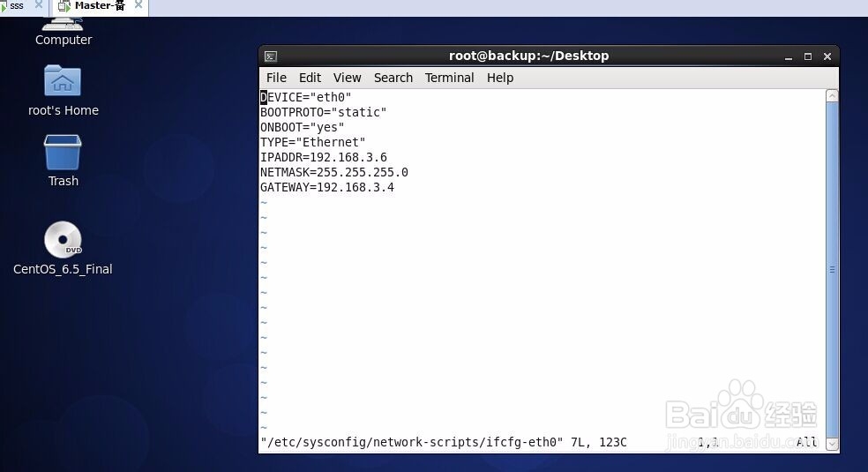
Task: Click the NETMASK=255.255.255.0 line
Action: pos(333,173)
